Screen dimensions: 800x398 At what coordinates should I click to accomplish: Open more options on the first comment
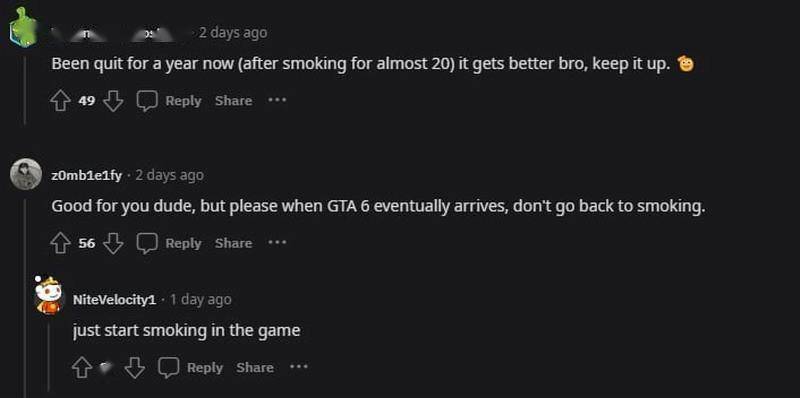point(278,100)
